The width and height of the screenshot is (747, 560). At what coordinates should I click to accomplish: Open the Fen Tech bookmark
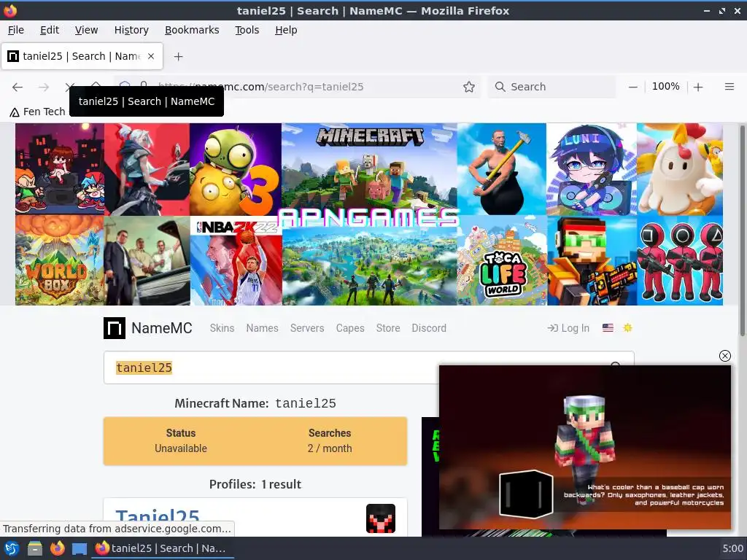tap(38, 112)
